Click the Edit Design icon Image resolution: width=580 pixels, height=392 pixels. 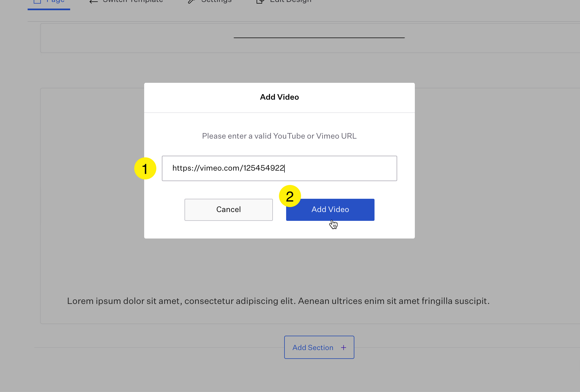(x=260, y=2)
